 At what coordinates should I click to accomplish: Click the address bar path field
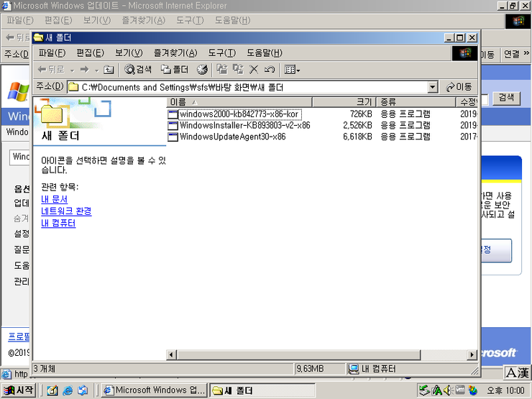[248, 88]
